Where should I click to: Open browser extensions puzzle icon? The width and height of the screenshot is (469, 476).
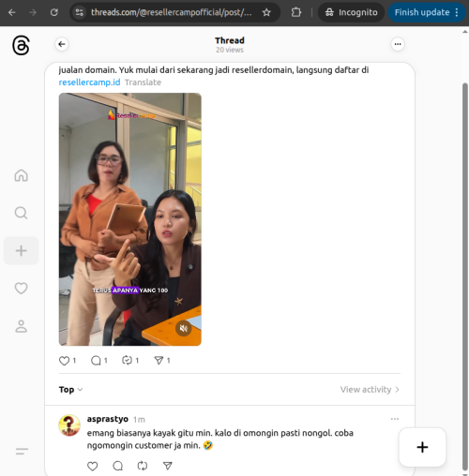[x=295, y=12]
